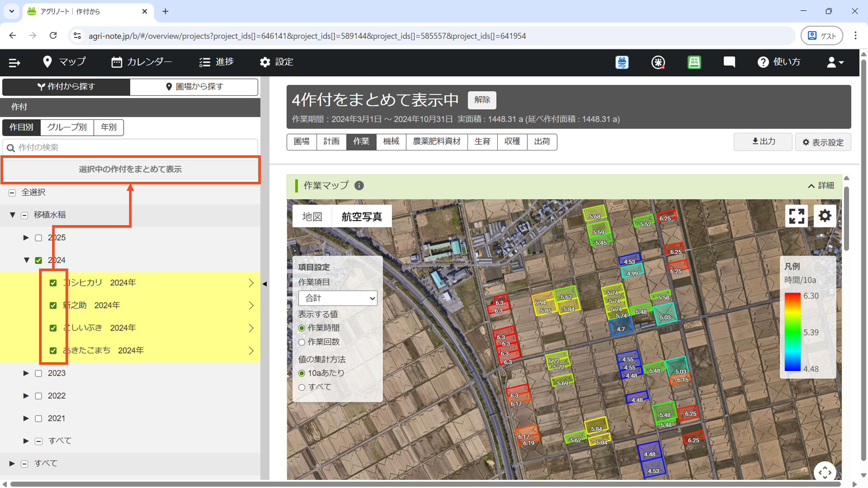Viewport: 868px width, 488px height.
Task: Toggle the 移植水稲 checkbox
Action: (25, 215)
